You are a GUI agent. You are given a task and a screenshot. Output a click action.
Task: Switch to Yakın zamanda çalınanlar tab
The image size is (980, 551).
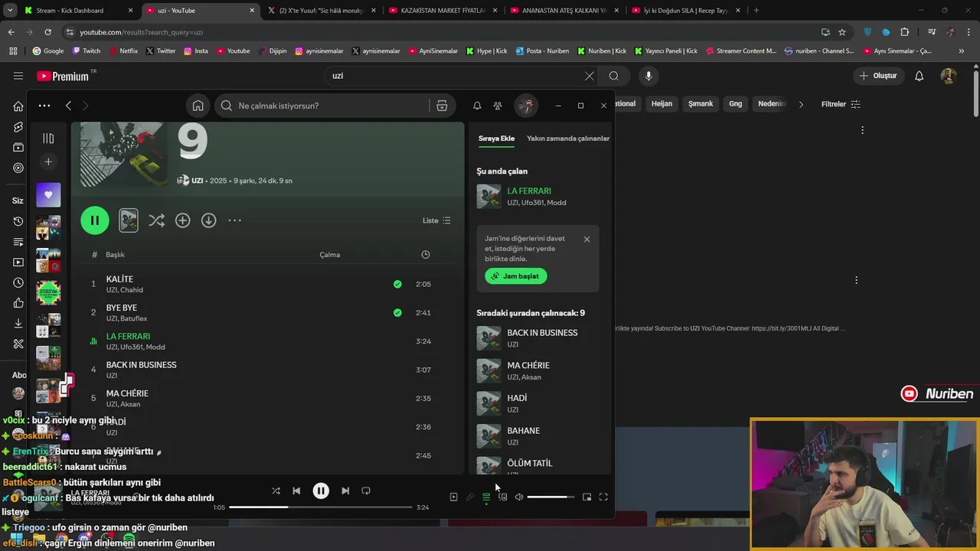tap(568, 139)
